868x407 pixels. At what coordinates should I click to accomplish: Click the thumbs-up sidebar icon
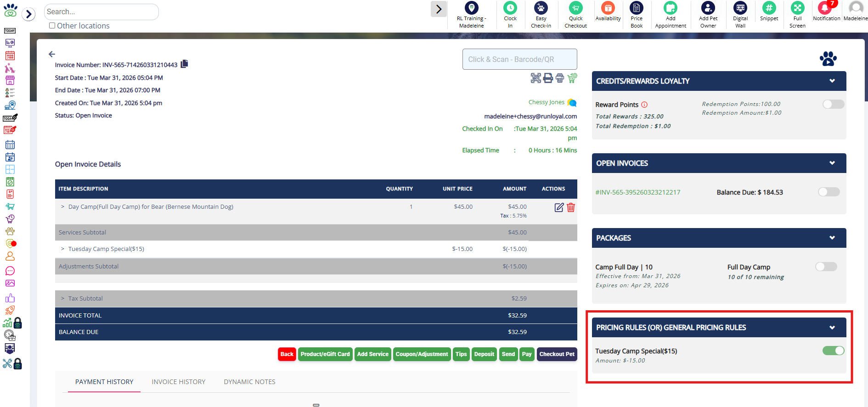tap(10, 298)
